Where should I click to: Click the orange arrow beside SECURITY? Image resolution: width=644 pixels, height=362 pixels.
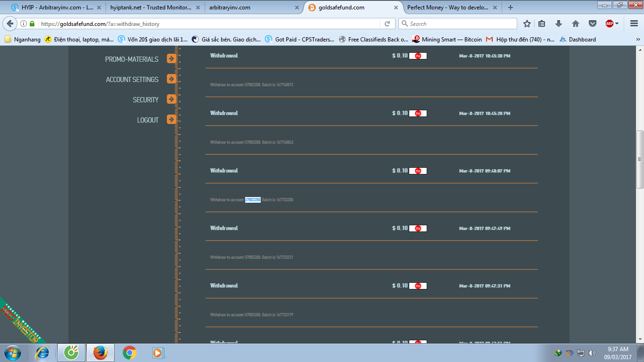[172, 99]
